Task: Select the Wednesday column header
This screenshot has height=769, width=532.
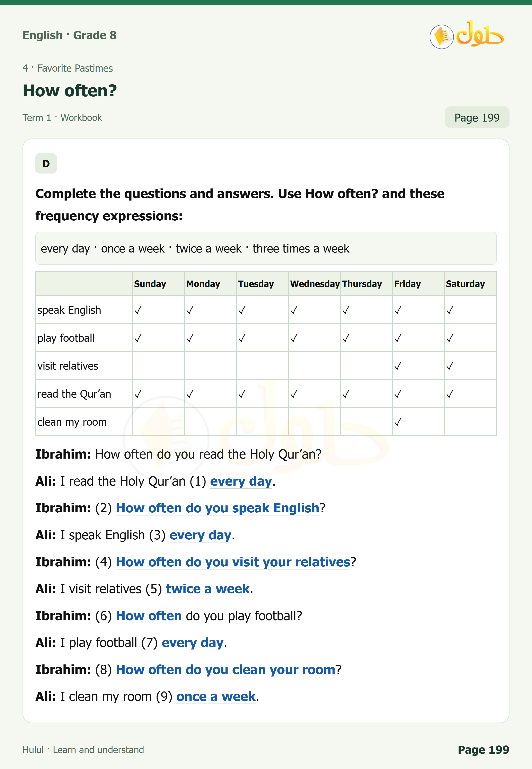Action: click(x=315, y=284)
